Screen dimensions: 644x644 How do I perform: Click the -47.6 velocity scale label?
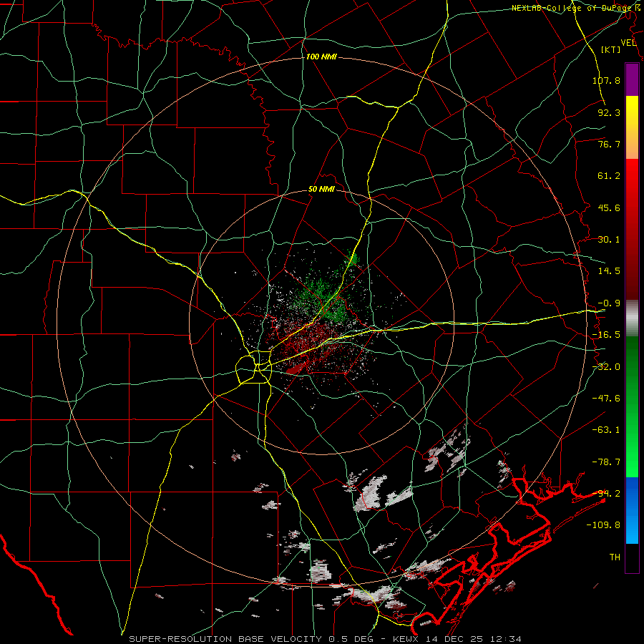coord(606,399)
